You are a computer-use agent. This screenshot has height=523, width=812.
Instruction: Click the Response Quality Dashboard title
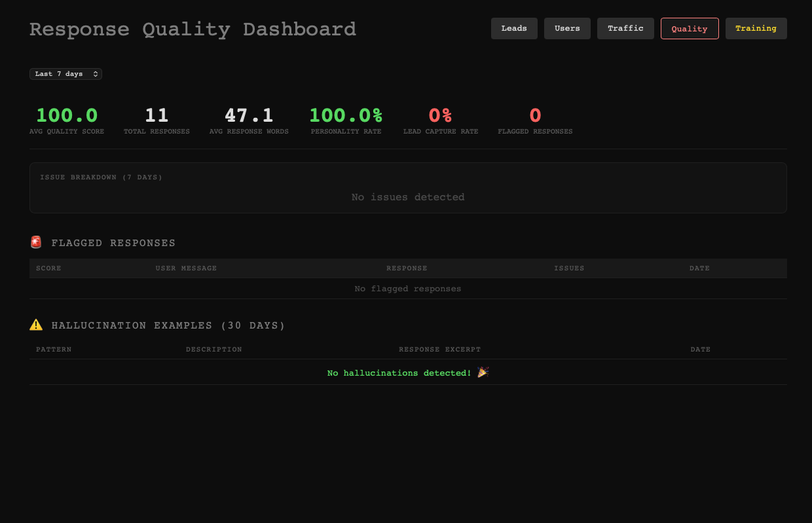tap(193, 29)
